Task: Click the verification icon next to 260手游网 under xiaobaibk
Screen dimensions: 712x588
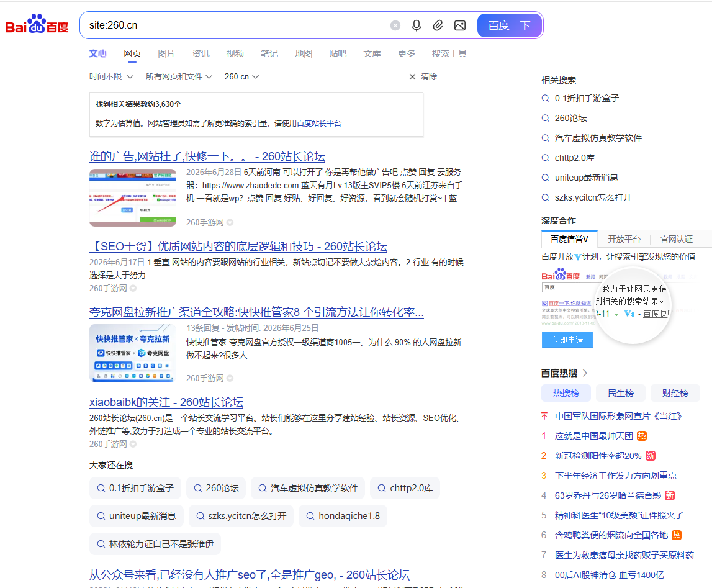Action: click(133, 444)
